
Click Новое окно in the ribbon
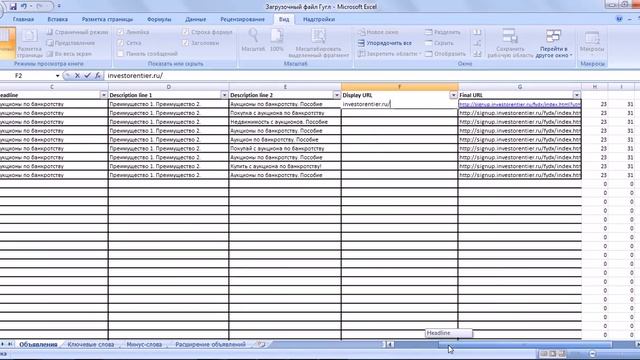pyautogui.click(x=378, y=32)
